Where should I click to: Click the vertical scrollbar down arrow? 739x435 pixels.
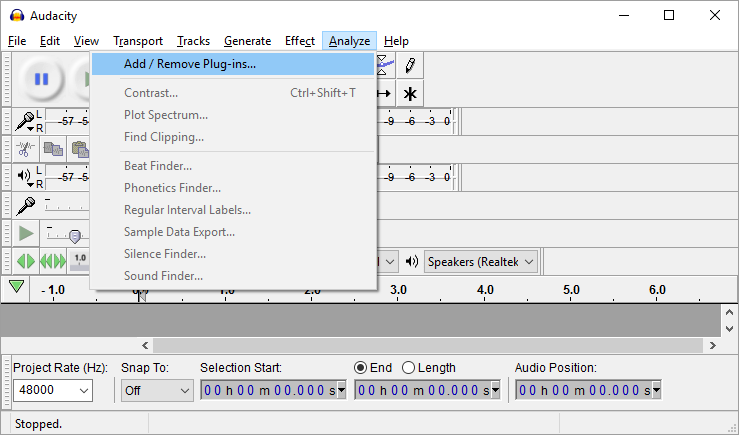pyautogui.click(x=729, y=328)
